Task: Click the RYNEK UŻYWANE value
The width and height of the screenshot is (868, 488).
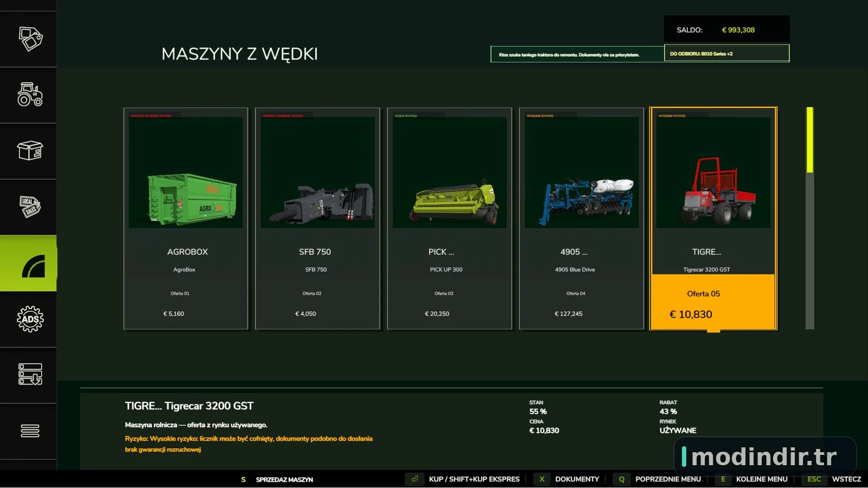Action: pos(678,431)
